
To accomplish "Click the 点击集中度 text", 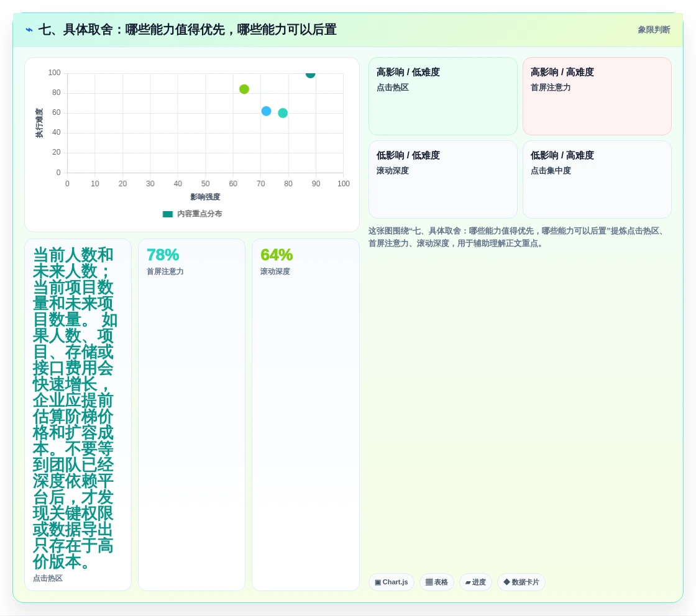I will tap(551, 171).
